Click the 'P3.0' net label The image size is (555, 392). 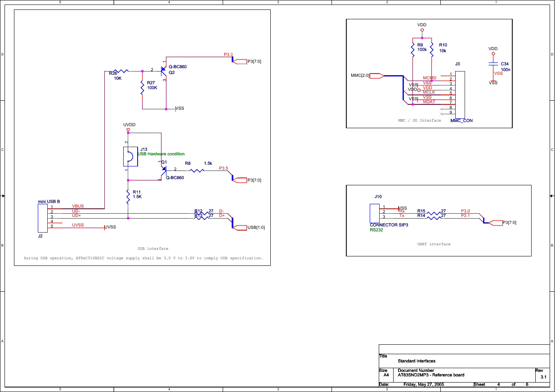point(465,211)
